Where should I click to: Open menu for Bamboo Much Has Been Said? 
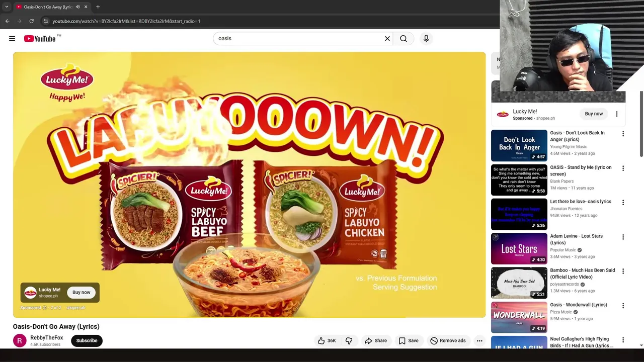click(x=623, y=271)
